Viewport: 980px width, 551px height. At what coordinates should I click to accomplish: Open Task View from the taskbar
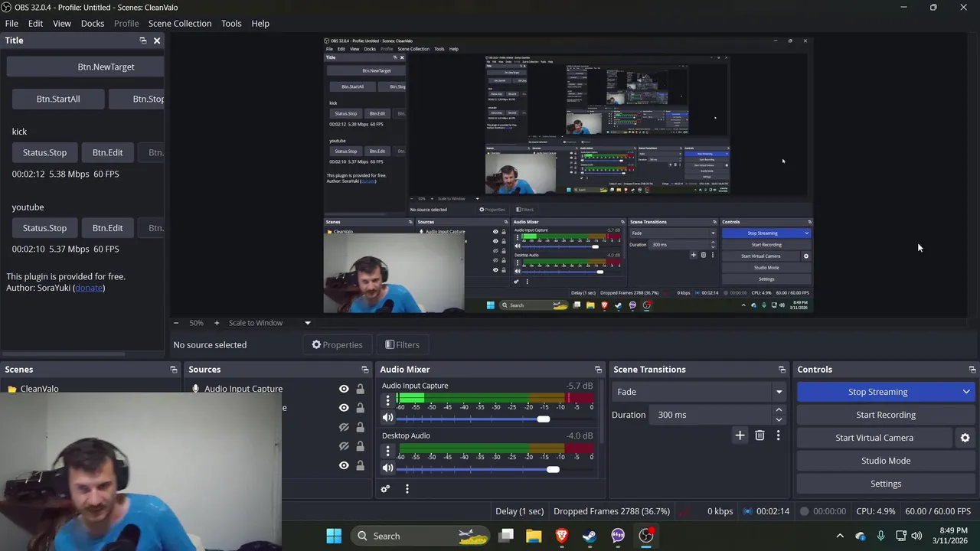[506, 536]
